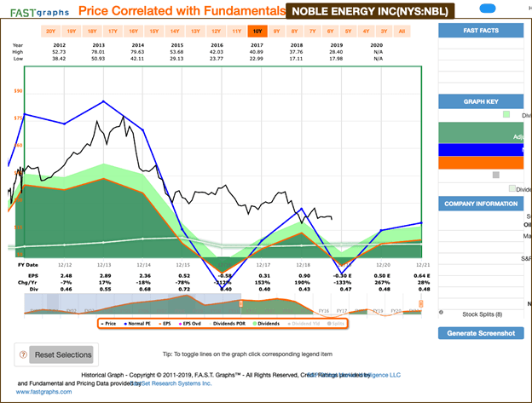Open the FAST FACTS panel header
Screen dimensions: 532x403
pos(481,31)
